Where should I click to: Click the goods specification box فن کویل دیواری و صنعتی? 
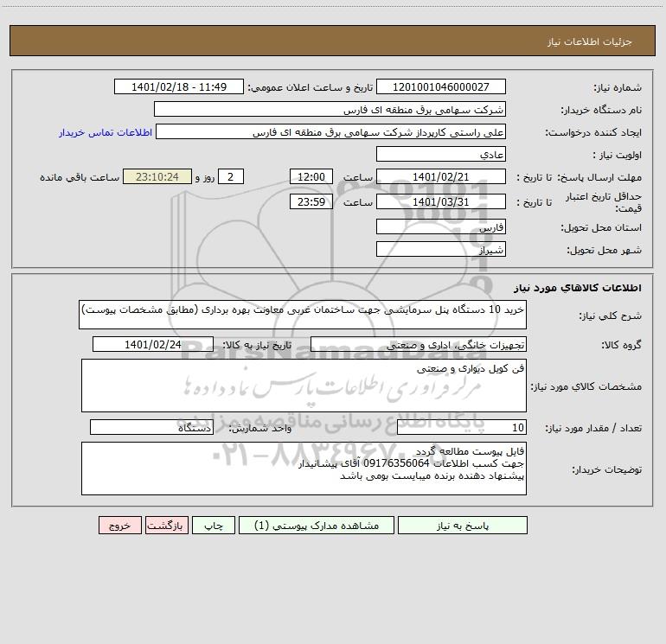tap(304, 386)
